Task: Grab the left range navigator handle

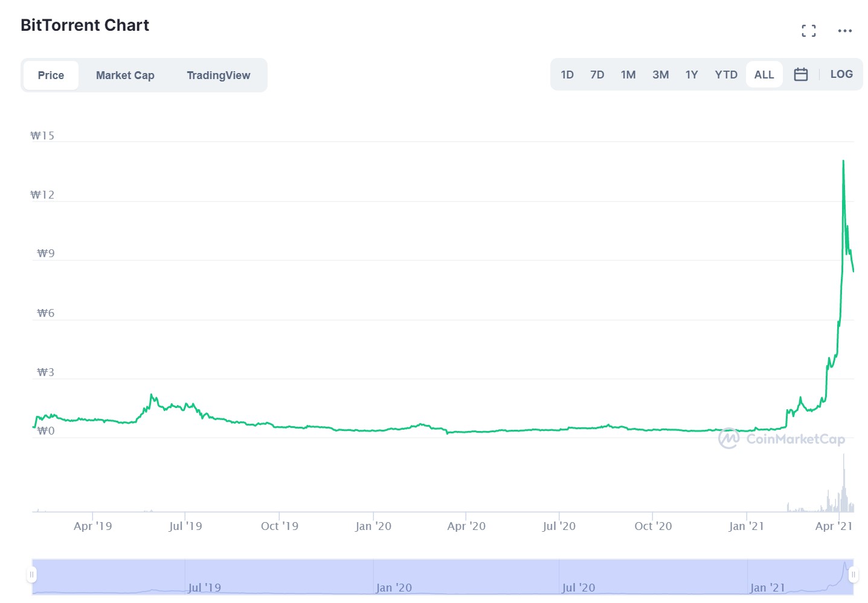Action: pos(32,575)
